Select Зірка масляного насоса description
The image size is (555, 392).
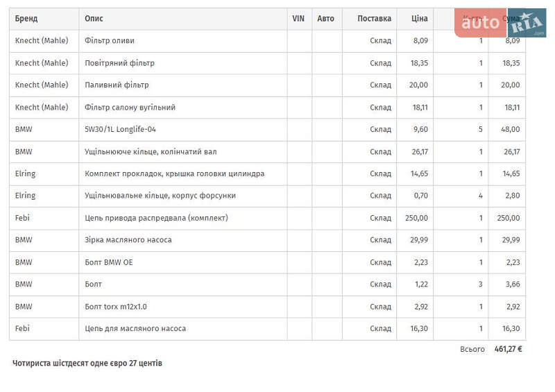[x=128, y=240]
